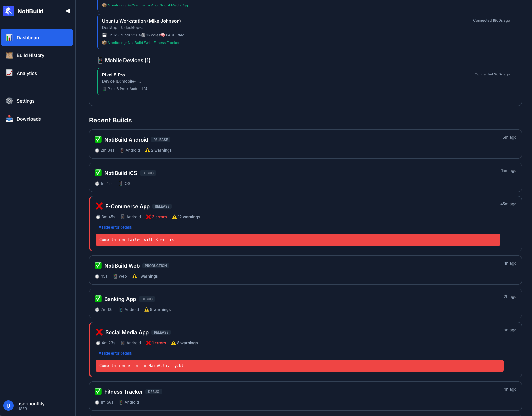Select the Dashboard icon in the sidebar
The height and width of the screenshot is (416, 532).
(x=9, y=37)
